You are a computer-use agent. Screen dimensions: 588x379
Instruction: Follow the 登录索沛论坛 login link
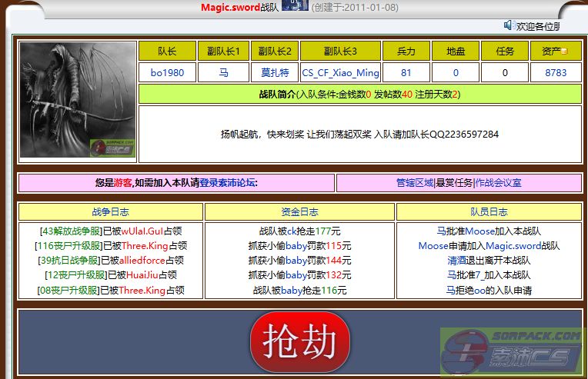point(229,183)
